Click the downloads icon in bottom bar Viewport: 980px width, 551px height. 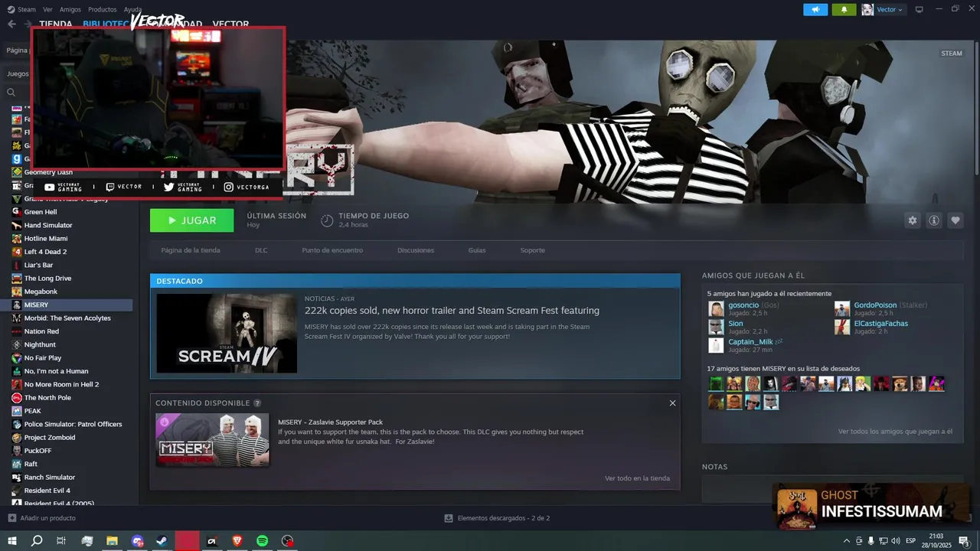[x=449, y=518]
